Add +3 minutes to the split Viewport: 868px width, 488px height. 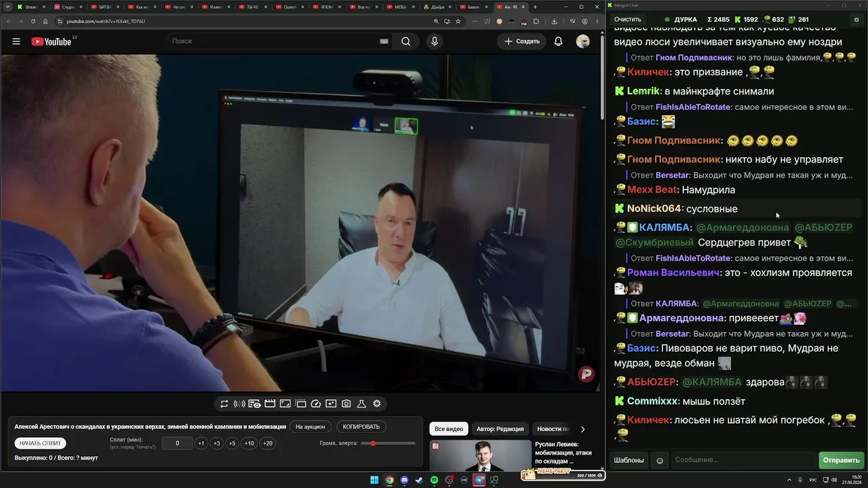tap(216, 443)
